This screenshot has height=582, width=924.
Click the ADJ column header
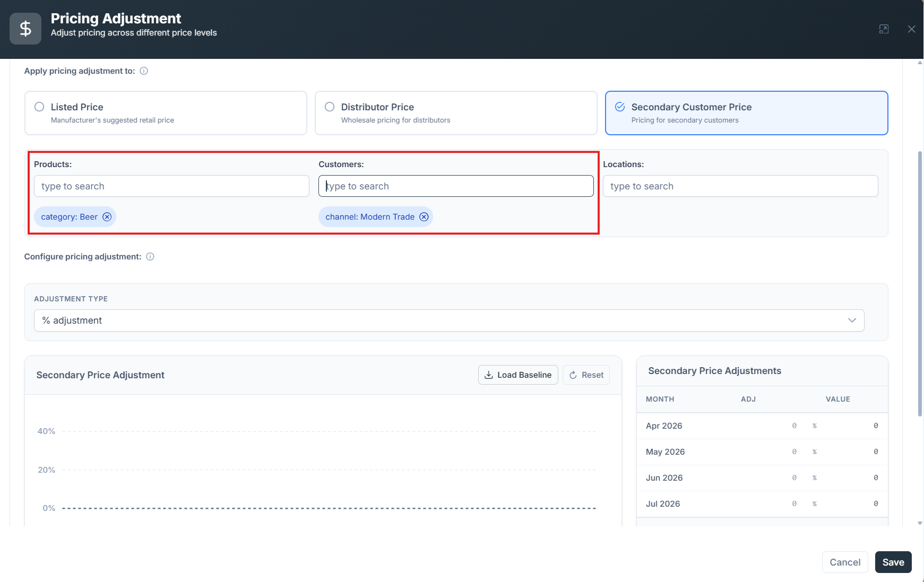click(748, 399)
